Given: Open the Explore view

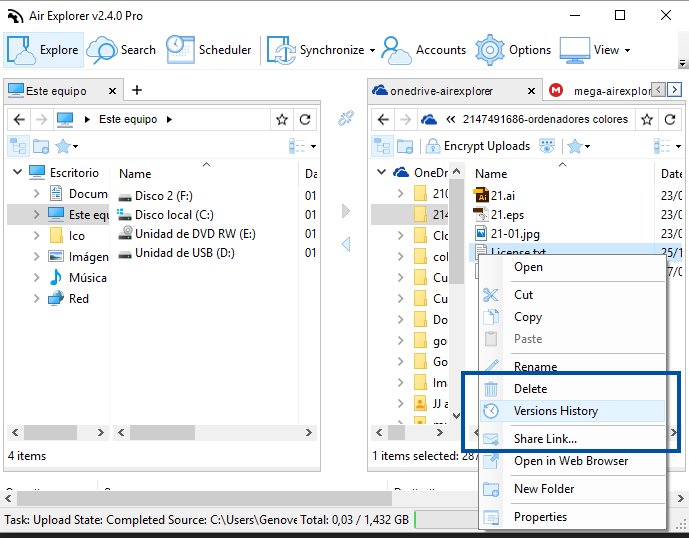Looking at the screenshot, I should (x=43, y=50).
